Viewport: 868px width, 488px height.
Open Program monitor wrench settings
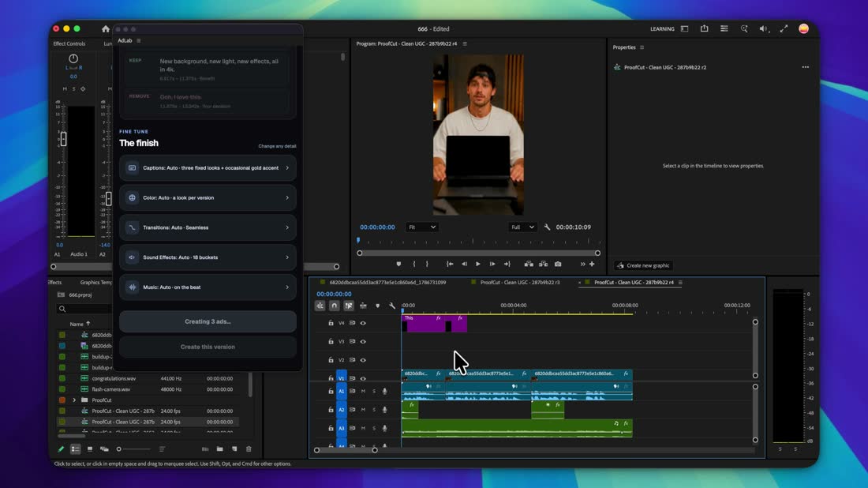tap(547, 227)
